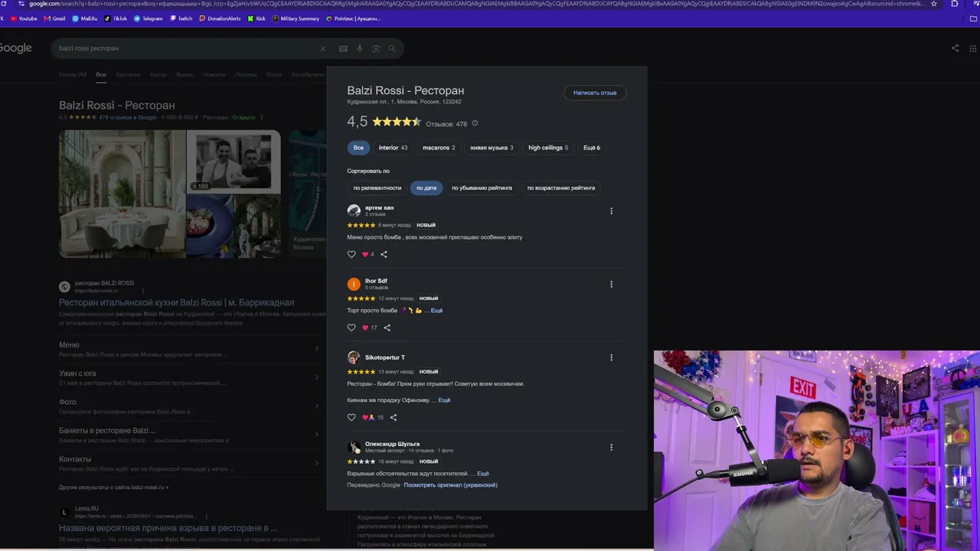
Task: Open the on-screen keyboard icon in search box
Action: [343, 48]
